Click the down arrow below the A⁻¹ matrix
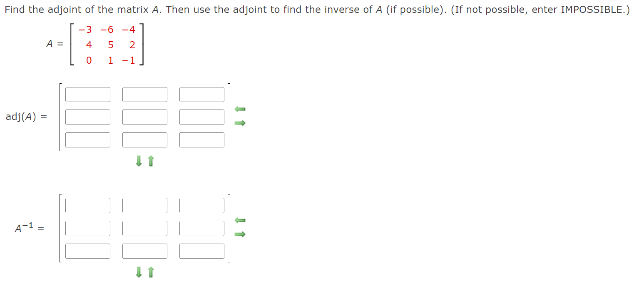This screenshot has height=284, width=644. [139, 272]
